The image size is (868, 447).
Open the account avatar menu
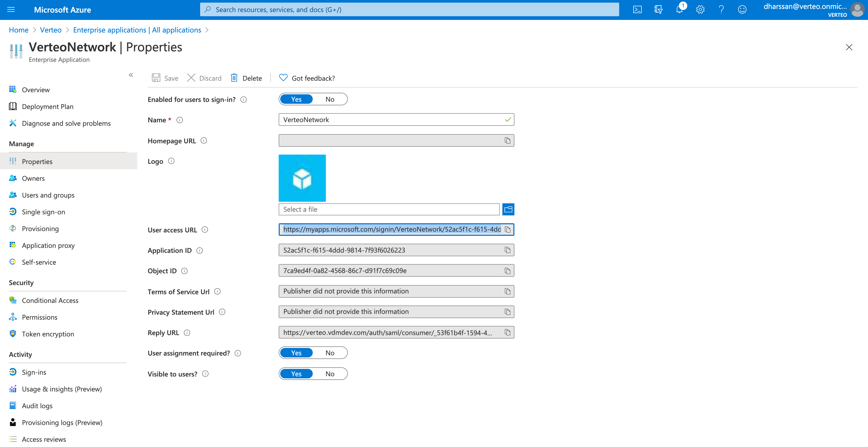pyautogui.click(x=857, y=9)
